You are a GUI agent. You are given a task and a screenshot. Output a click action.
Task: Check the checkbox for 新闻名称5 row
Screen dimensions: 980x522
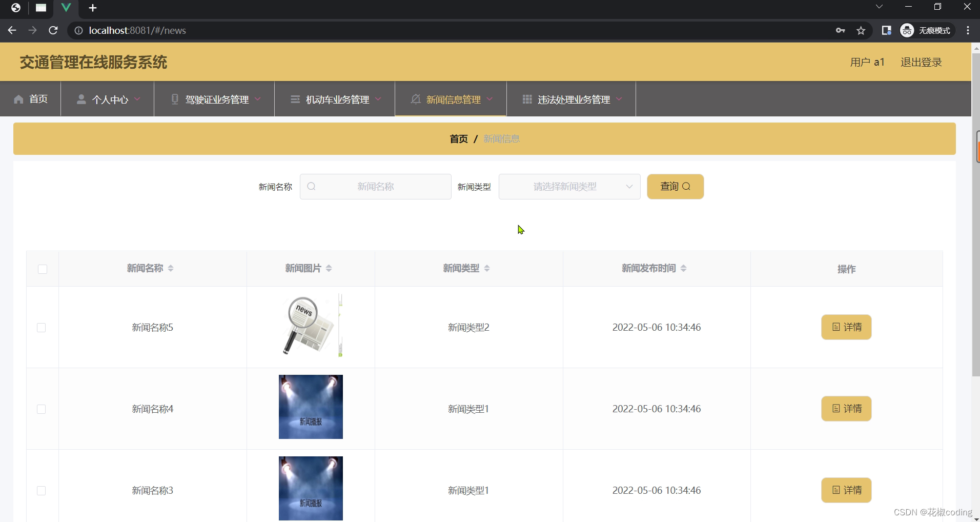[x=41, y=327]
